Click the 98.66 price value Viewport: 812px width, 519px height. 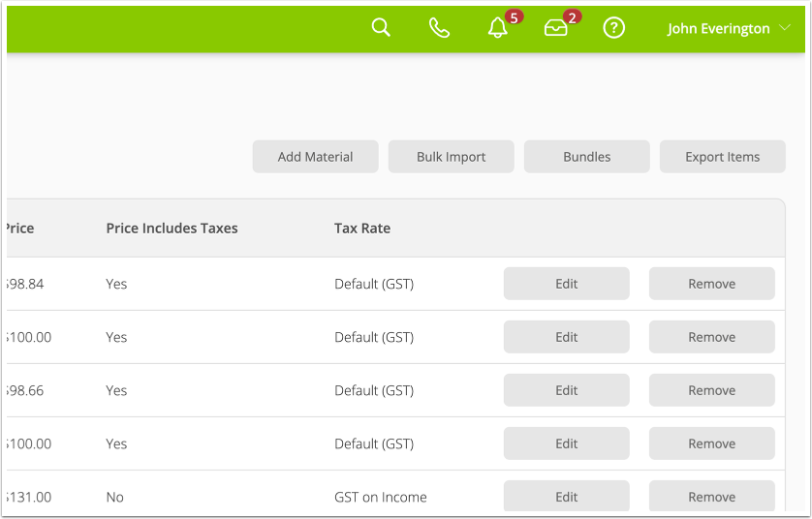(25, 390)
